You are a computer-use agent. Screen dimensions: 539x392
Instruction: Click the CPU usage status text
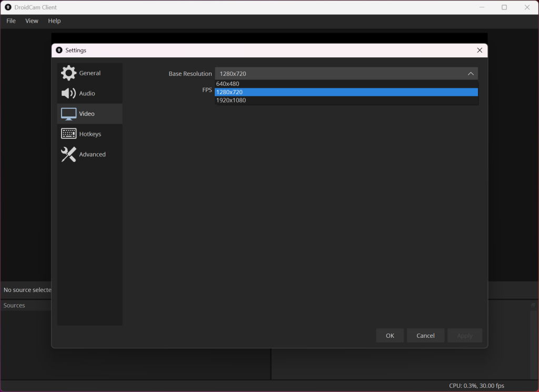coord(476,386)
